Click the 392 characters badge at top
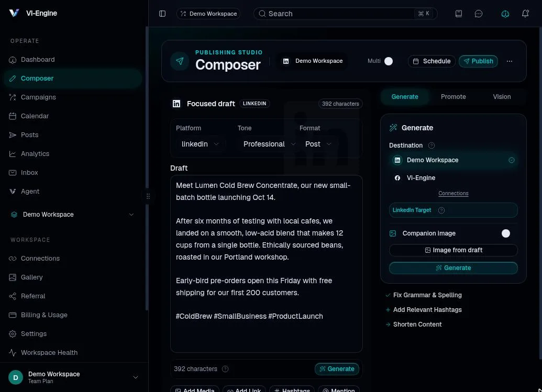This screenshot has height=392, width=542. (340, 104)
